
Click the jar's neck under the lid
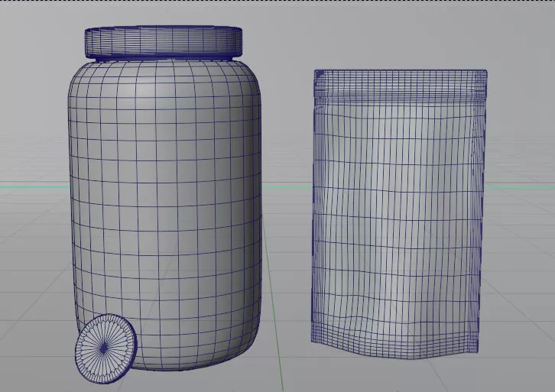(163, 58)
